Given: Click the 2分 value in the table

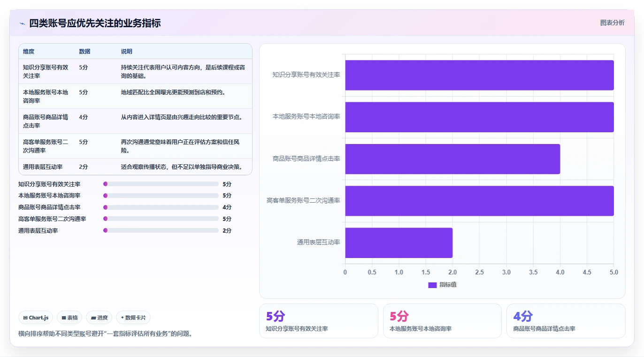Looking at the screenshot, I should 84,167.
